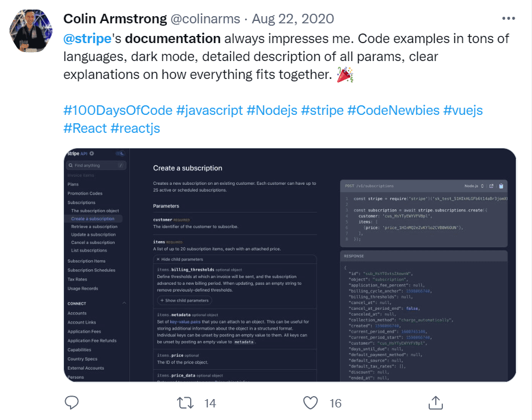Retweet this tweet using the arrows icon
The width and height of the screenshot is (532, 420).
point(186,403)
